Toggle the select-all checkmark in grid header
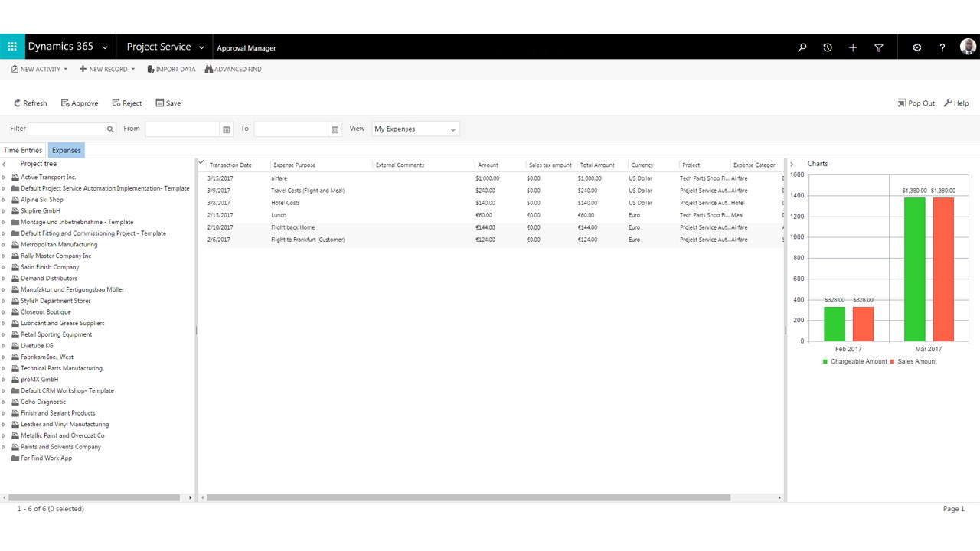 click(201, 162)
